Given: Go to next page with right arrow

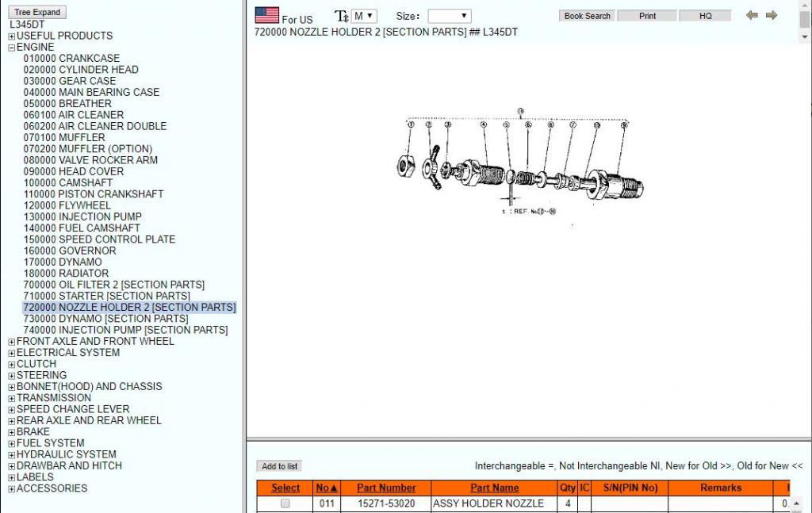Looking at the screenshot, I should (x=772, y=16).
